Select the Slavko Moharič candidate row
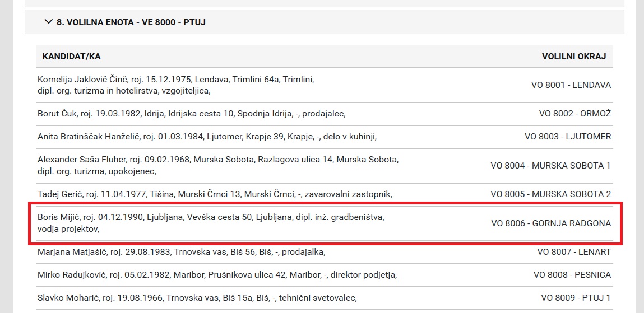This screenshot has height=313, width=644. (325, 298)
